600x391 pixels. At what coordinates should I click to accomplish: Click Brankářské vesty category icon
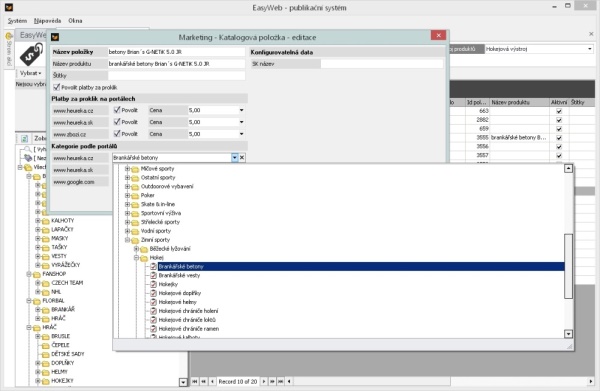pos(153,275)
